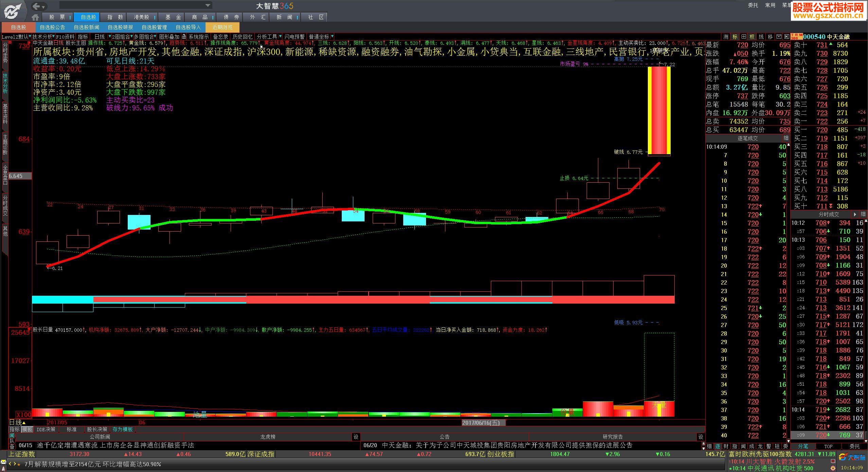This screenshot has width=868, height=472.
Task: Click the 近期浏览 button
Action: (222, 27)
